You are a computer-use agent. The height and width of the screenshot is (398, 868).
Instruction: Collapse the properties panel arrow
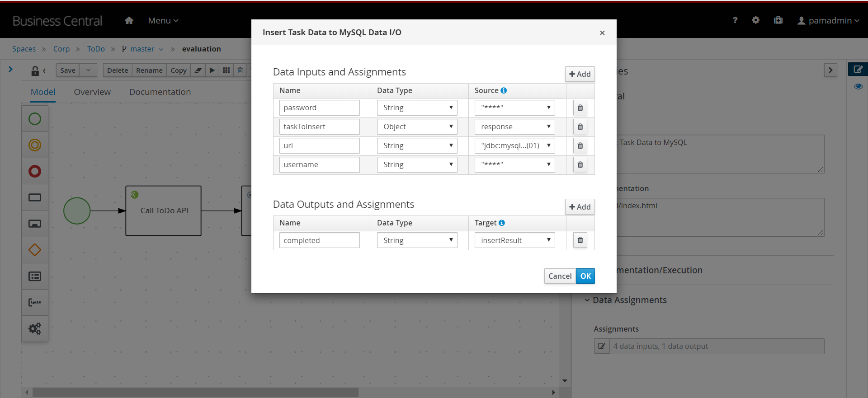coord(830,70)
